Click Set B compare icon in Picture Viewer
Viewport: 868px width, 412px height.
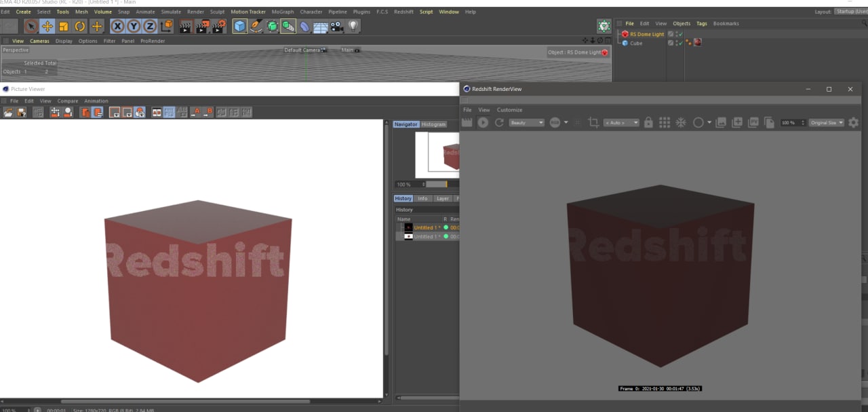(x=209, y=113)
